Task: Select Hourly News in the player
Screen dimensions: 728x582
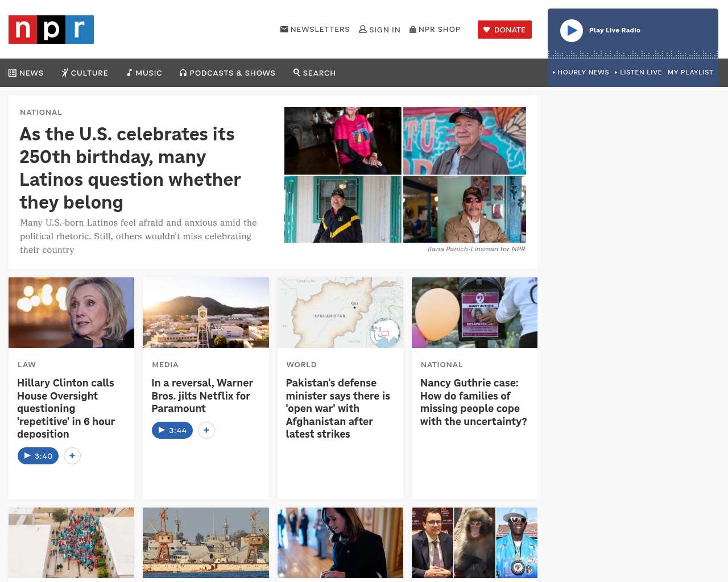Action: 581,72
